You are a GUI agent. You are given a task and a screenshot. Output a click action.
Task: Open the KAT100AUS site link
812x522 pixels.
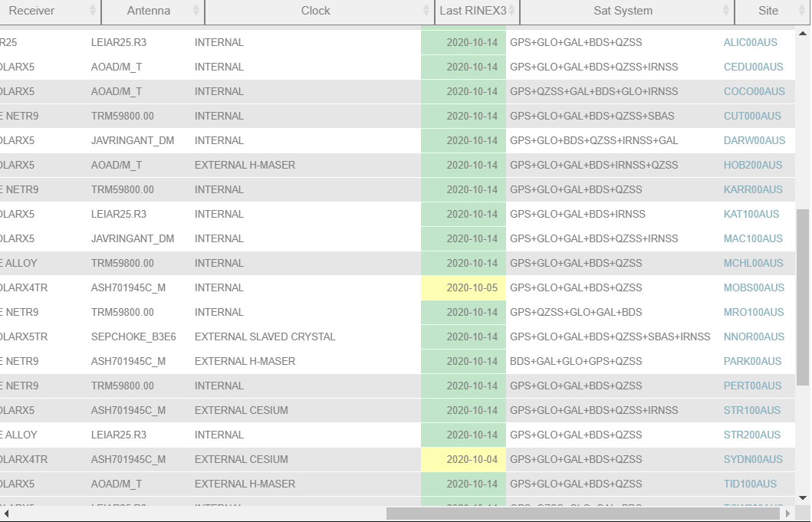pos(751,214)
